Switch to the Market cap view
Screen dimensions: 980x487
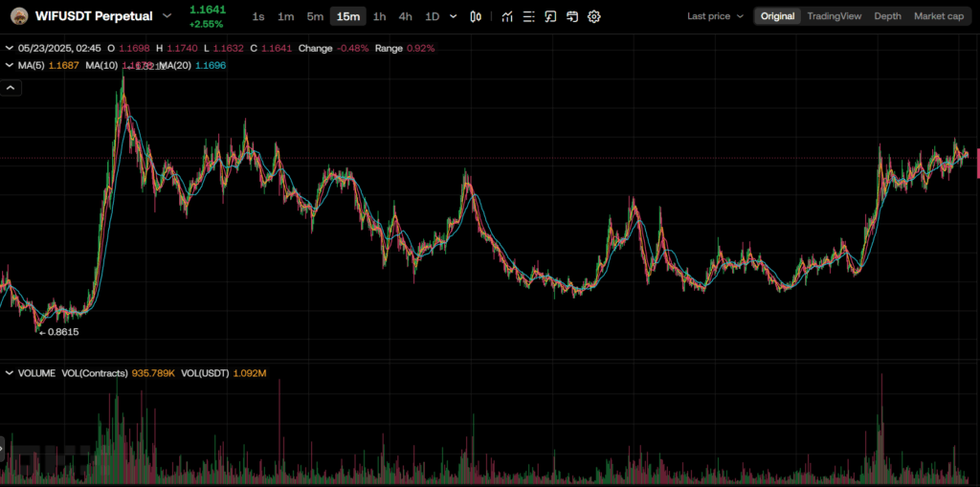coord(939,16)
